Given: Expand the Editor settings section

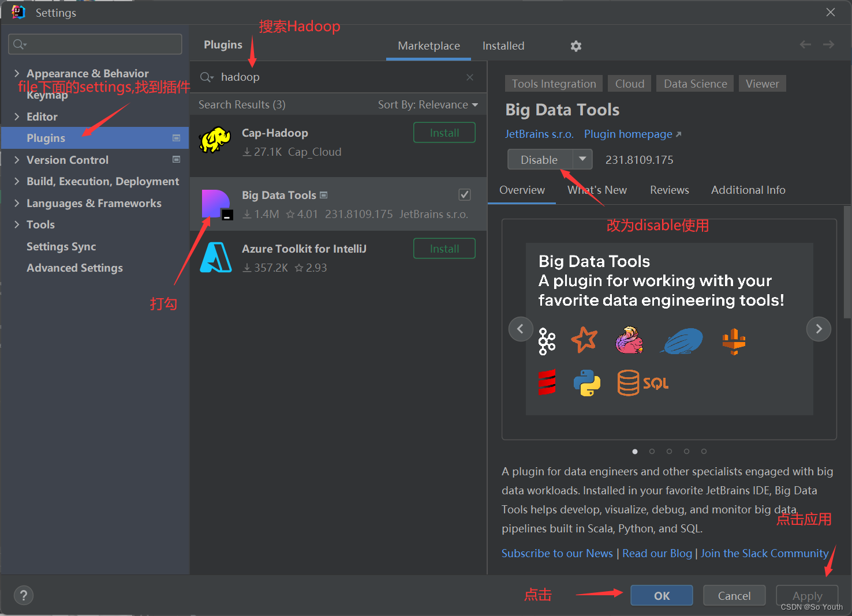Looking at the screenshot, I should pos(17,117).
